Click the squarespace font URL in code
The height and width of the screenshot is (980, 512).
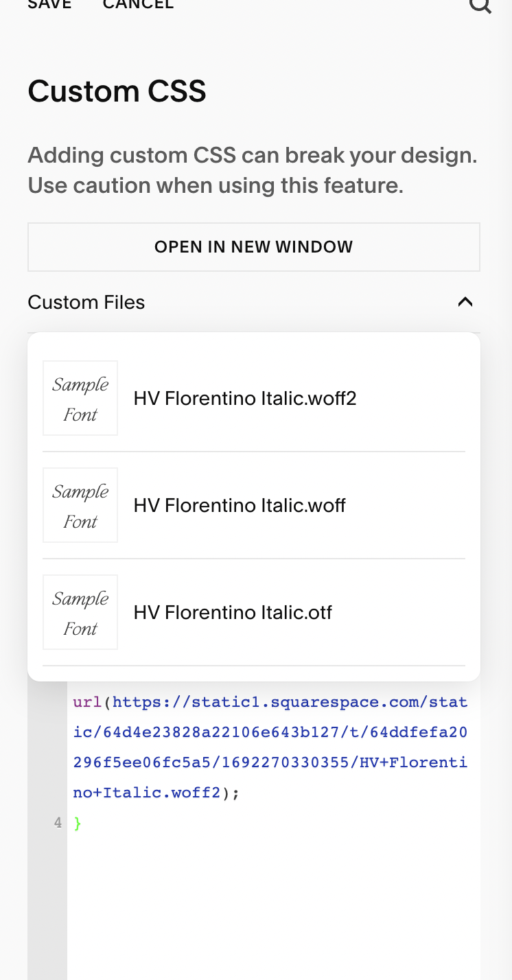pyautogui.click(x=270, y=747)
